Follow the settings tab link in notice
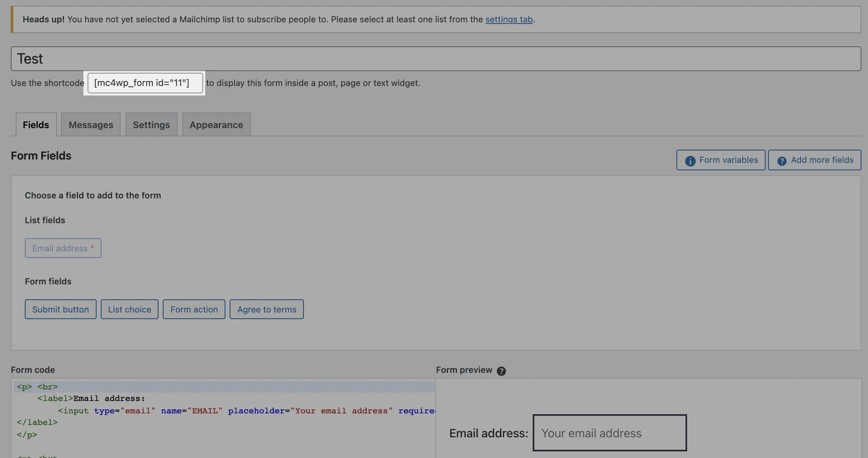Viewport: 868px width, 458px height. [x=509, y=19]
